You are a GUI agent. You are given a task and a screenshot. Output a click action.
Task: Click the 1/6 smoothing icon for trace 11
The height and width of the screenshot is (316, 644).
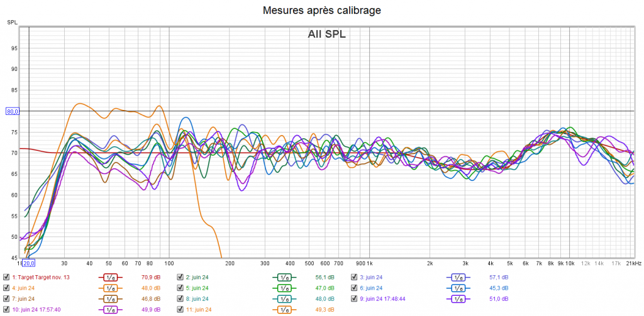(x=284, y=309)
